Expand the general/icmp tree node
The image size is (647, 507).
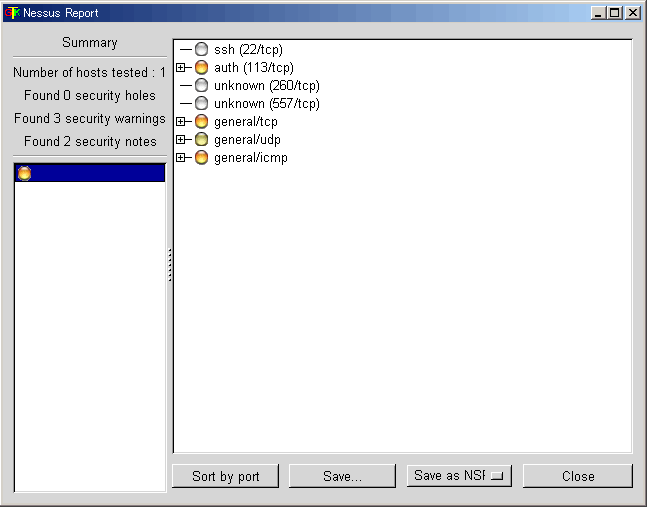(x=180, y=158)
